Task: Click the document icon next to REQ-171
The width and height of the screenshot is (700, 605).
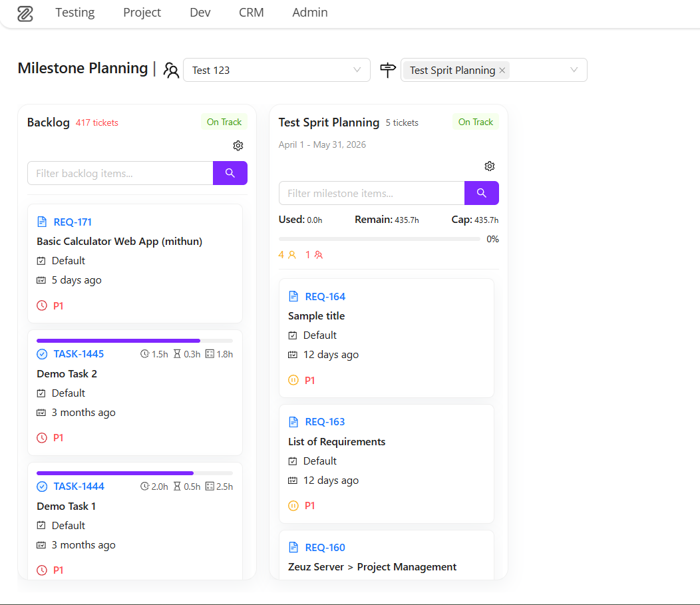Action: (x=41, y=222)
